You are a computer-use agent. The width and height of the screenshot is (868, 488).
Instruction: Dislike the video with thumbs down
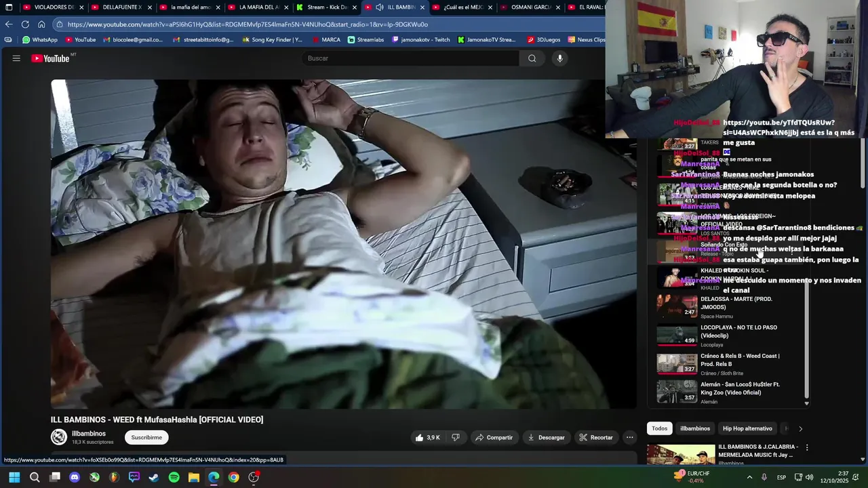456,438
